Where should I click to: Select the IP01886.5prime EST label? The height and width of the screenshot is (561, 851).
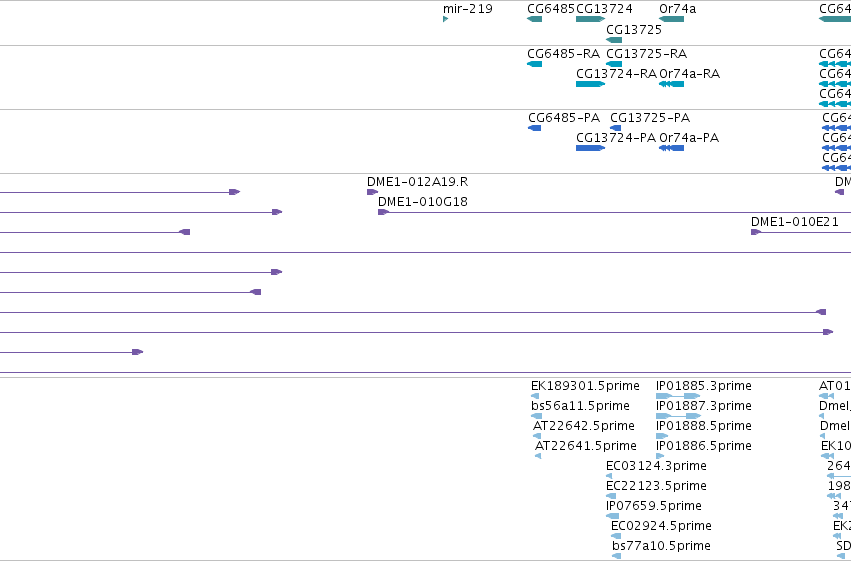(x=703, y=446)
